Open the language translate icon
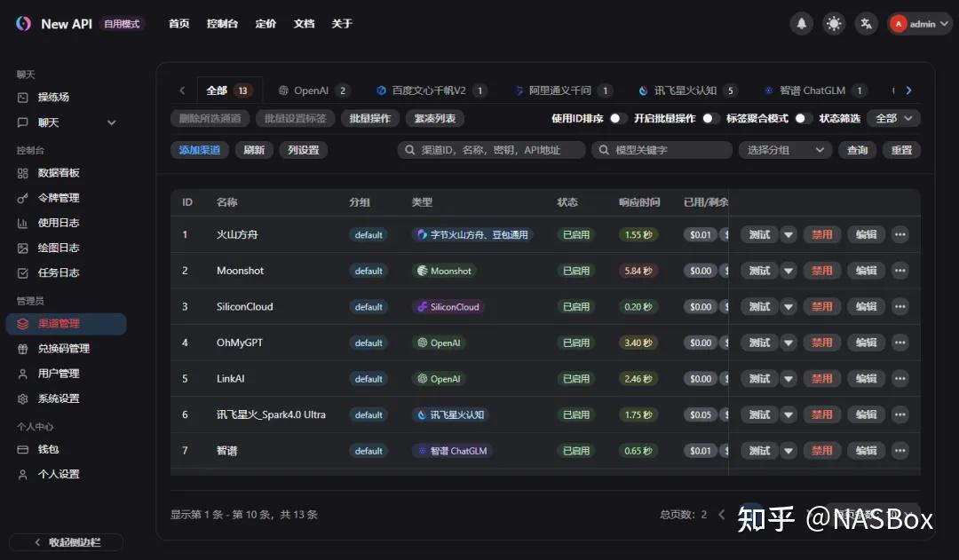Viewport: 959px width, 560px height. pyautogui.click(x=866, y=24)
